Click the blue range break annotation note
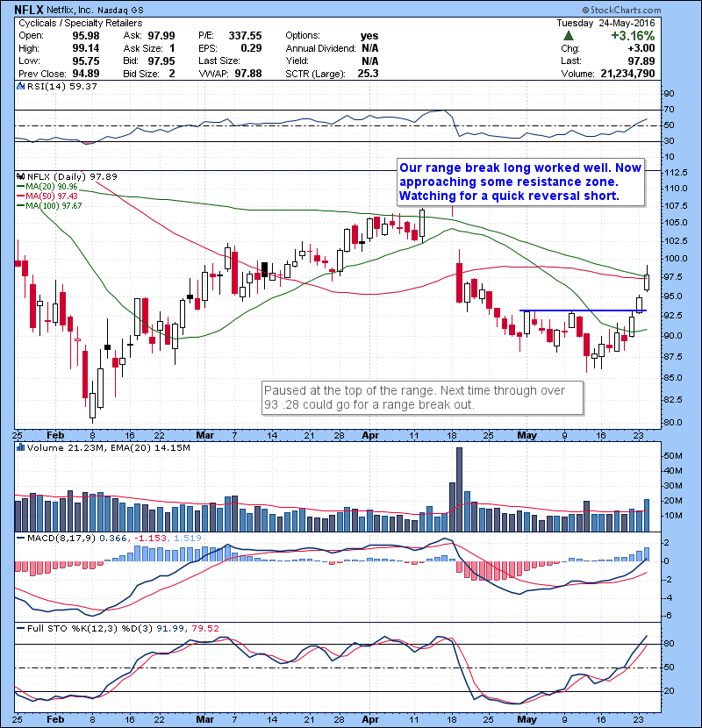The width and height of the screenshot is (702, 728). 521,182
